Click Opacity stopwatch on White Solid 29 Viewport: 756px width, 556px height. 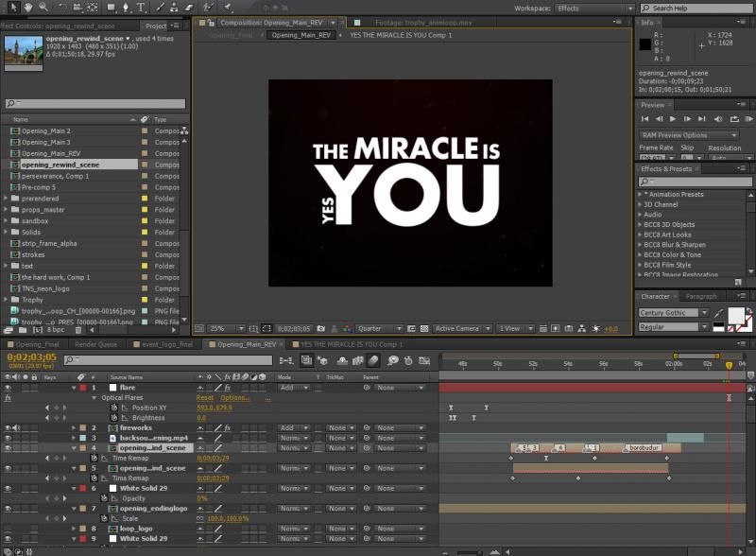104,498
